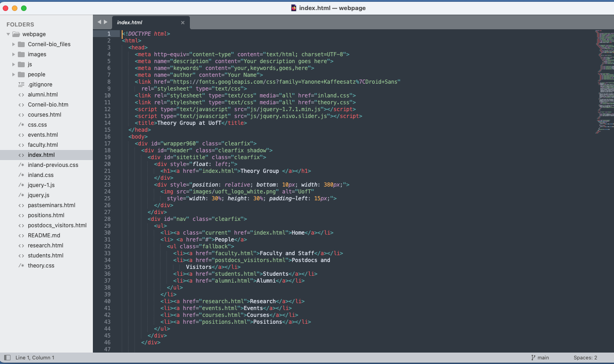This screenshot has height=364, width=614.
Task: Click line number 16 in the gutter
Action: pos(107,137)
